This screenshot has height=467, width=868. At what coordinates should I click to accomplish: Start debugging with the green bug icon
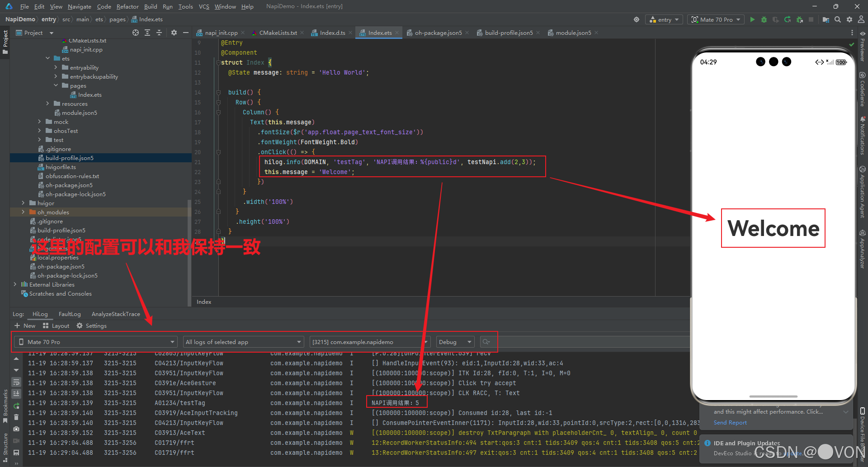[764, 19]
